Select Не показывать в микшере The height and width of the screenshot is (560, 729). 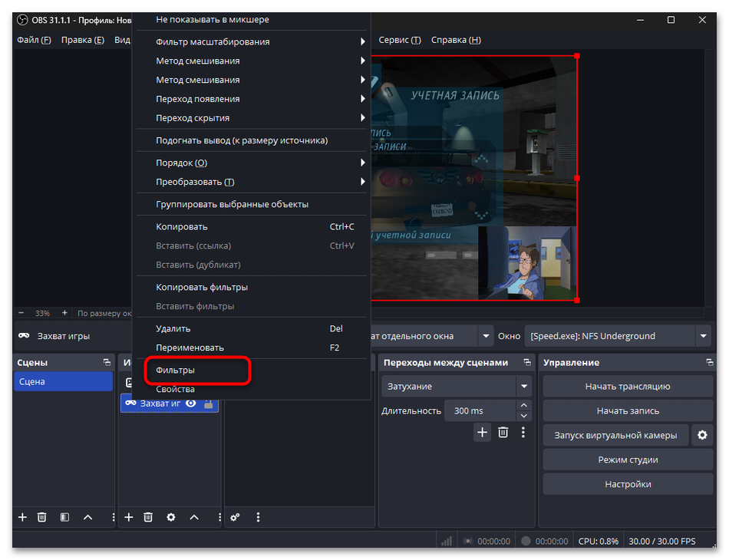(252, 19)
